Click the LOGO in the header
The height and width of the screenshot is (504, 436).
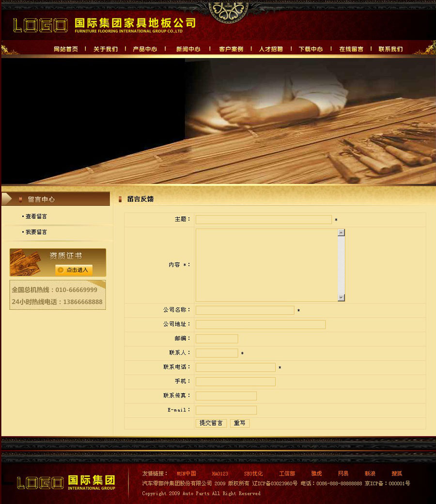point(41,25)
